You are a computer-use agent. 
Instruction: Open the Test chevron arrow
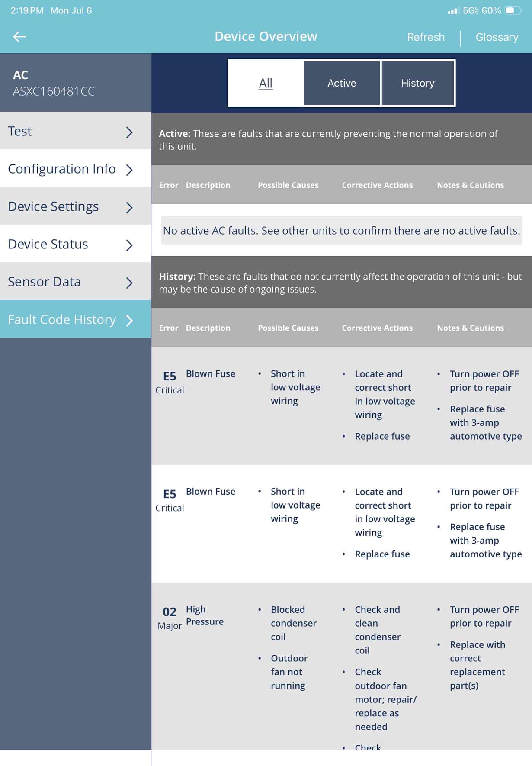pyautogui.click(x=129, y=132)
